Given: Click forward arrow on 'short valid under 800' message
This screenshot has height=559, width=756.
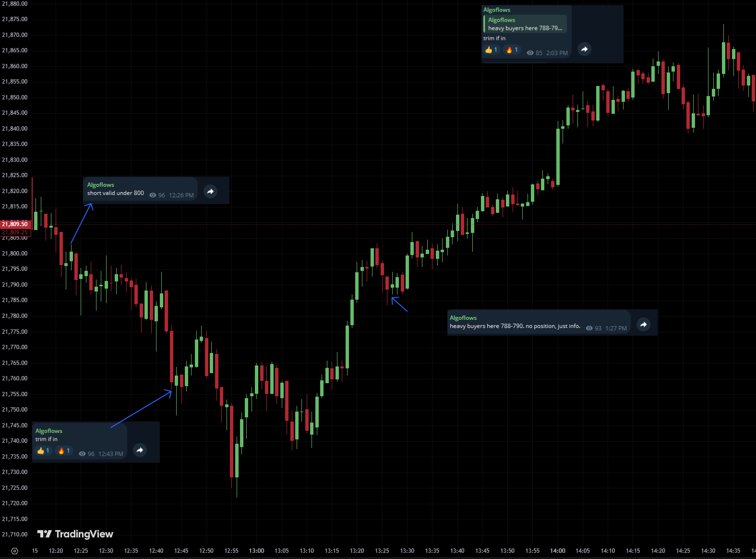Looking at the screenshot, I should [x=210, y=191].
